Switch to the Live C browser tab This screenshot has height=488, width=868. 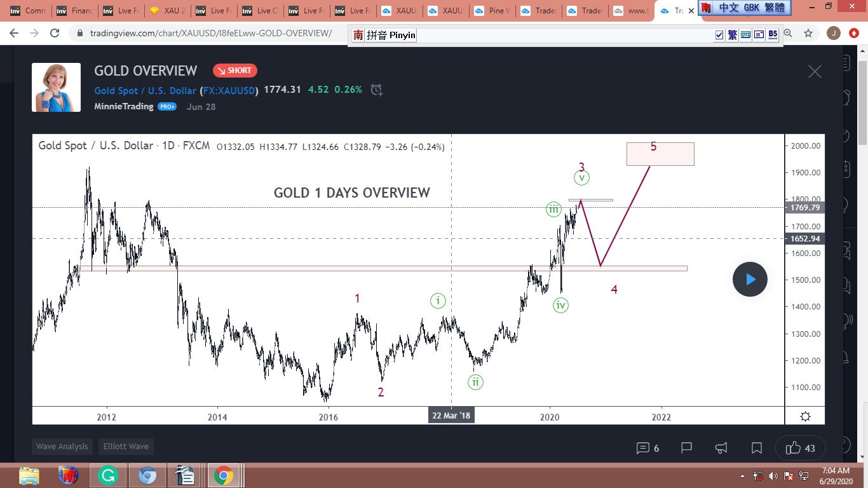tap(259, 11)
